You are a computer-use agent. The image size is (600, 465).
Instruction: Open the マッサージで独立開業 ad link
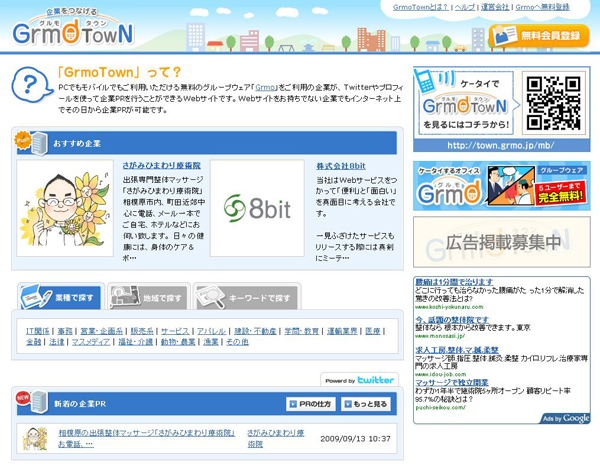[452, 382]
